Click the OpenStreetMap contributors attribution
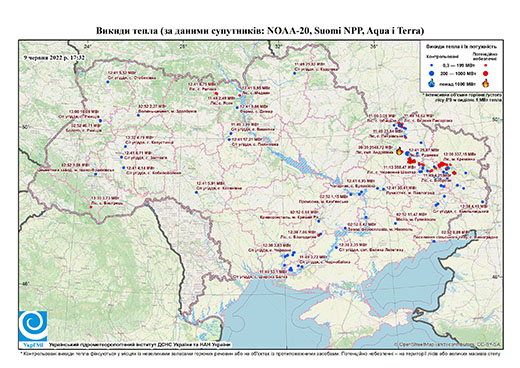 coord(448,344)
